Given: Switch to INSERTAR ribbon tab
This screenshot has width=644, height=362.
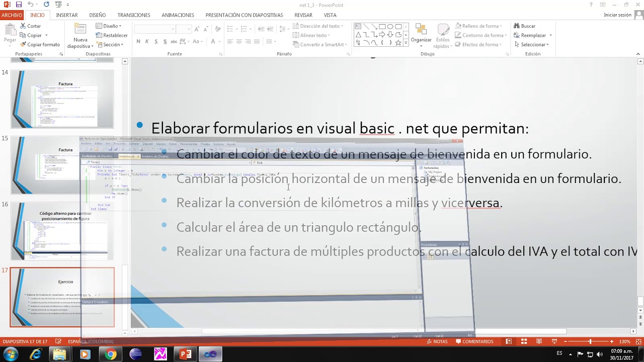Looking at the screenshot, I should [67, 15].
